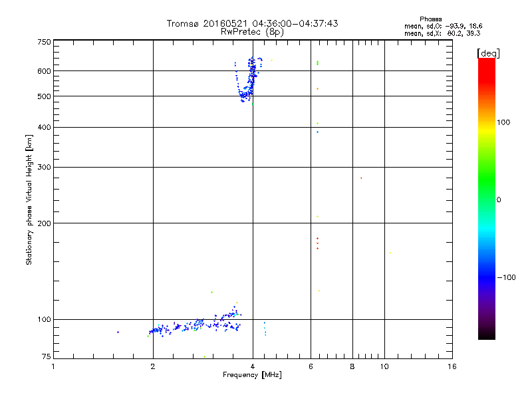Click the x-axis '6' tick label
This screenshot has width=532, height=399.
[x=311, y=366]
